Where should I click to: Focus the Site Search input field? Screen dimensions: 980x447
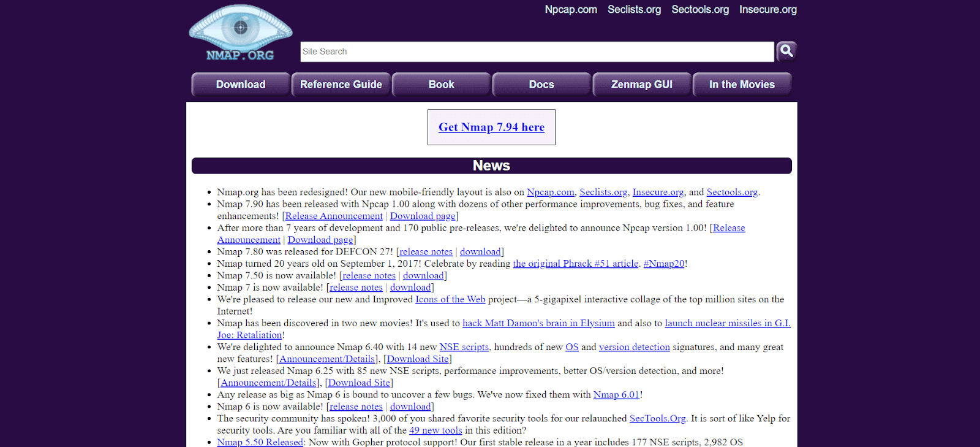click(x=537, y=52)
